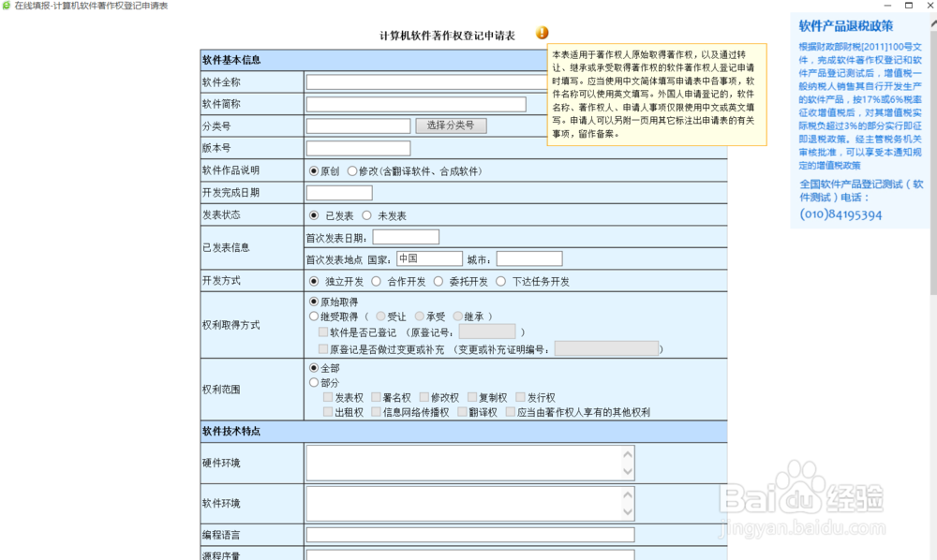This screenshot has width=937, height=560.
Task: Click the 源程序量 input field
Action: [470, 555]
